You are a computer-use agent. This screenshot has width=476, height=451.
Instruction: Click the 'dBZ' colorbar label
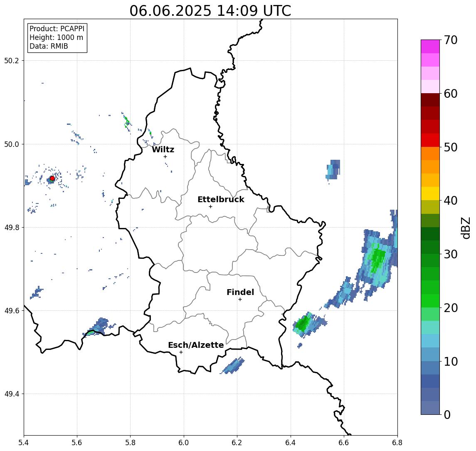pos(465,228)
